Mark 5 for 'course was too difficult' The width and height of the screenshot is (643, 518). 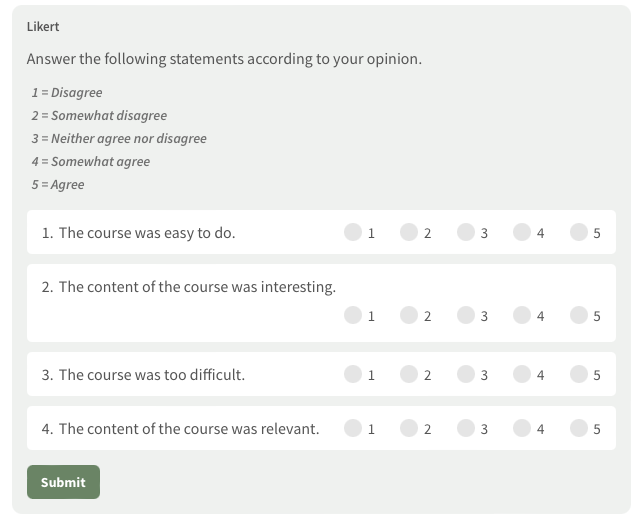[x=579, y=374]
